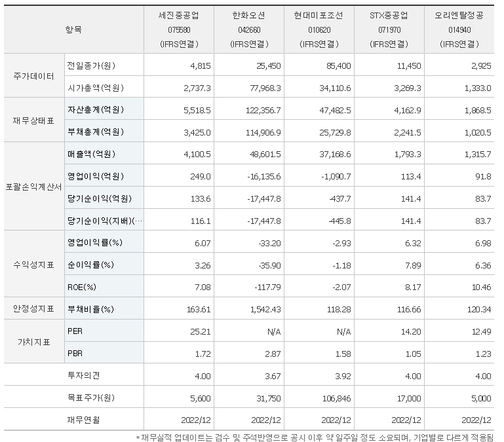Screen dimensions: 504x442
Task: Select the 가치지표 category cell
Action: tap(34, 342)
